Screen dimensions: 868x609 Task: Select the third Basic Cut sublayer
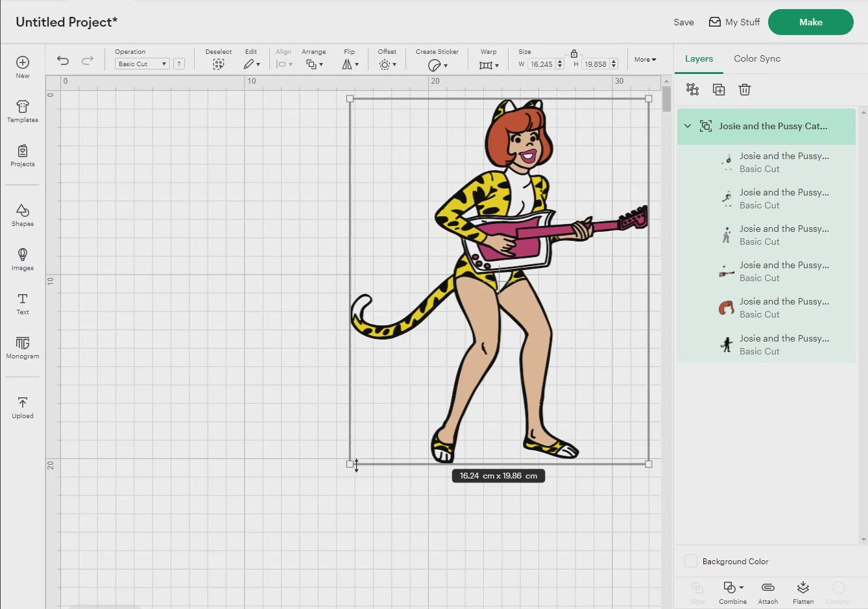(x=767, y=235)
